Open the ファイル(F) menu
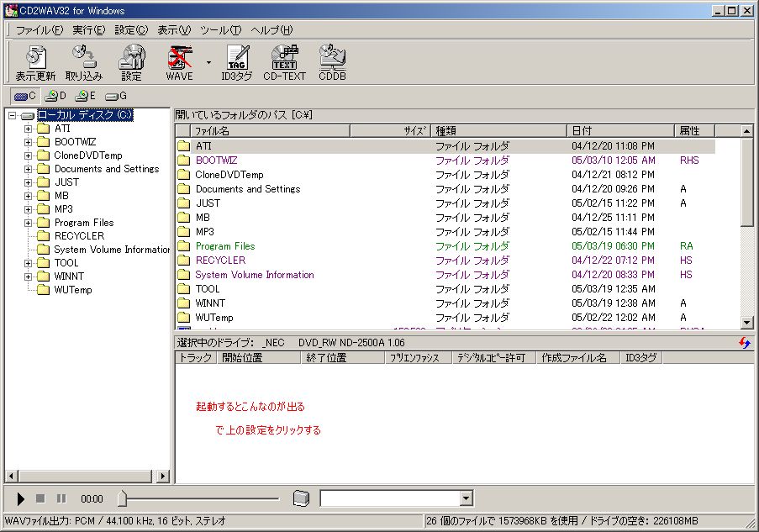The width and height of the screenshot is (759, 532). [x=39, y=30]
